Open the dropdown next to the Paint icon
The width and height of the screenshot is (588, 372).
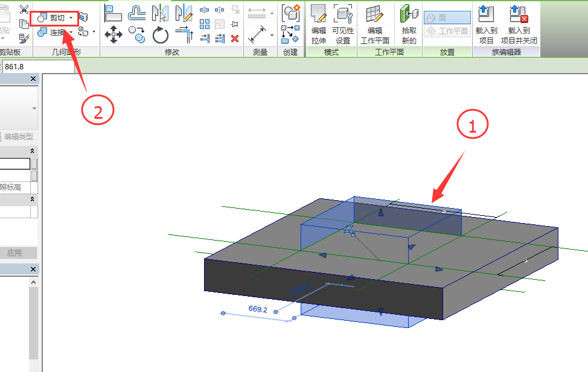94,32
